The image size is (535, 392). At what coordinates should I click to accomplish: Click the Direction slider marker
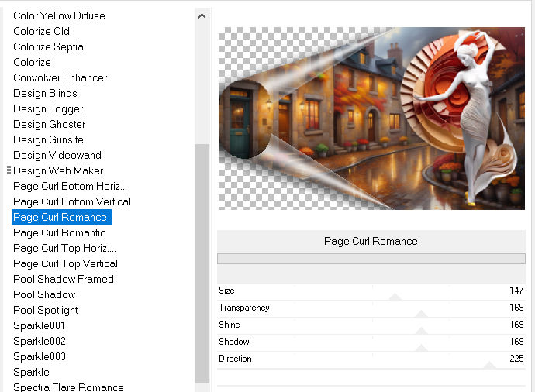(489, 364)
